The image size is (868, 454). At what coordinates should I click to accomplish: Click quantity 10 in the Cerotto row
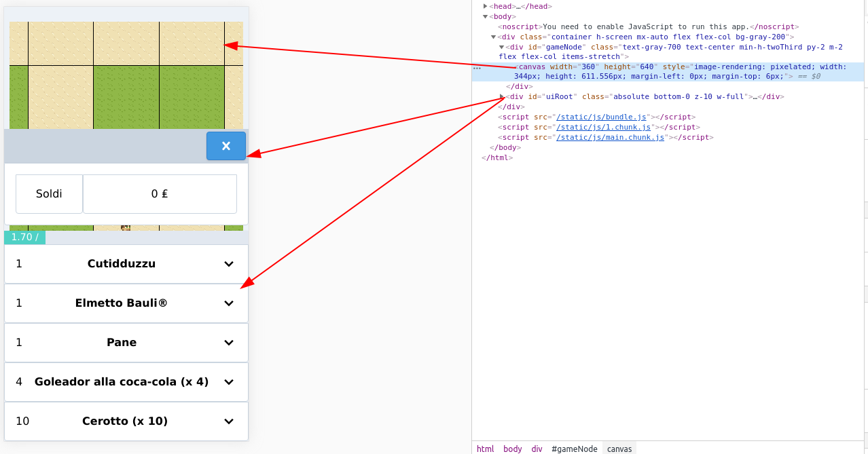[22, 421]
